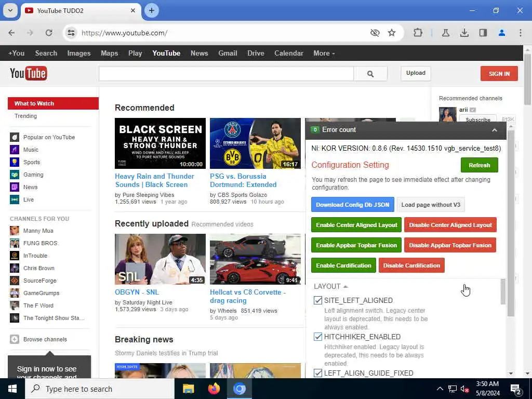Go to Images in the Google bar
This screenshot has height=399, width=532.
point(79,54)
